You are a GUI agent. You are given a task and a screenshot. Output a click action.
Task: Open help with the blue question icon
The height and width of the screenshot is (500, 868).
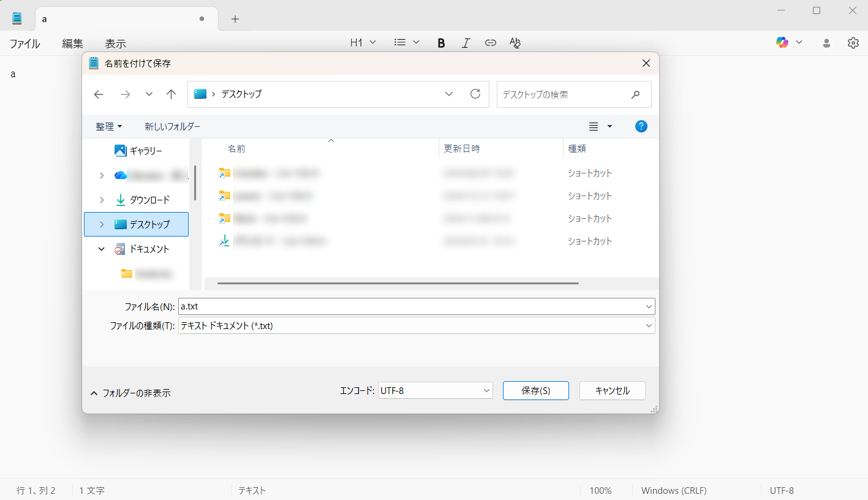tap(641, 126)
